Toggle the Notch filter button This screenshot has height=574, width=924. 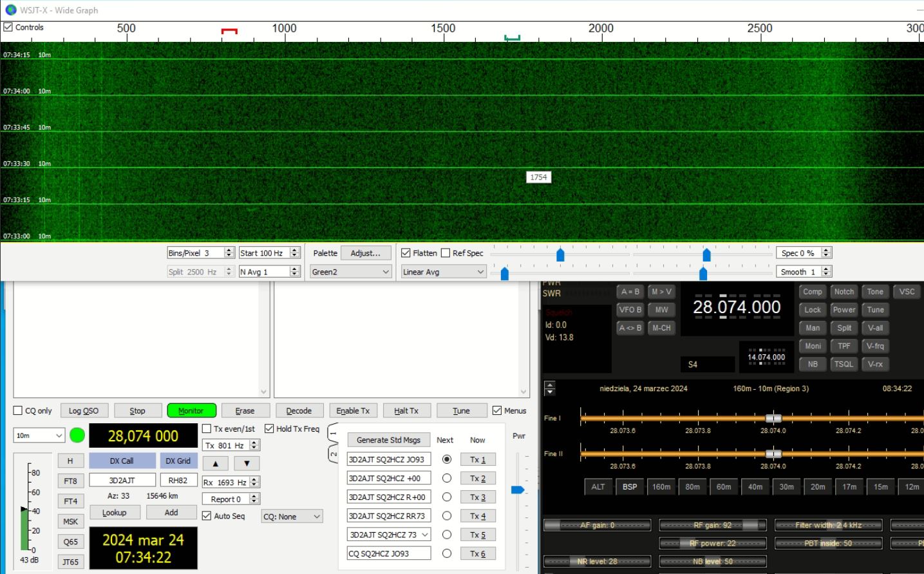tap(844, 292)
